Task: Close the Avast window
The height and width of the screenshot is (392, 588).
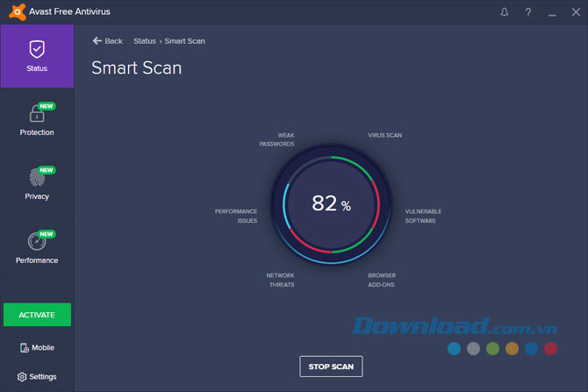Action: tap(576, 12)
